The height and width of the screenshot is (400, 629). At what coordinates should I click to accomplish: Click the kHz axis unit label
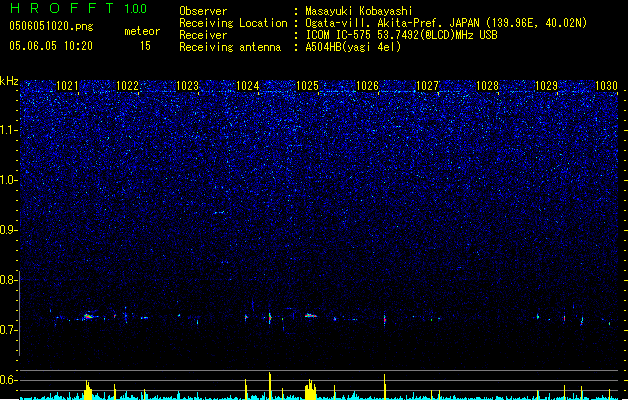(x=9, y=81)
